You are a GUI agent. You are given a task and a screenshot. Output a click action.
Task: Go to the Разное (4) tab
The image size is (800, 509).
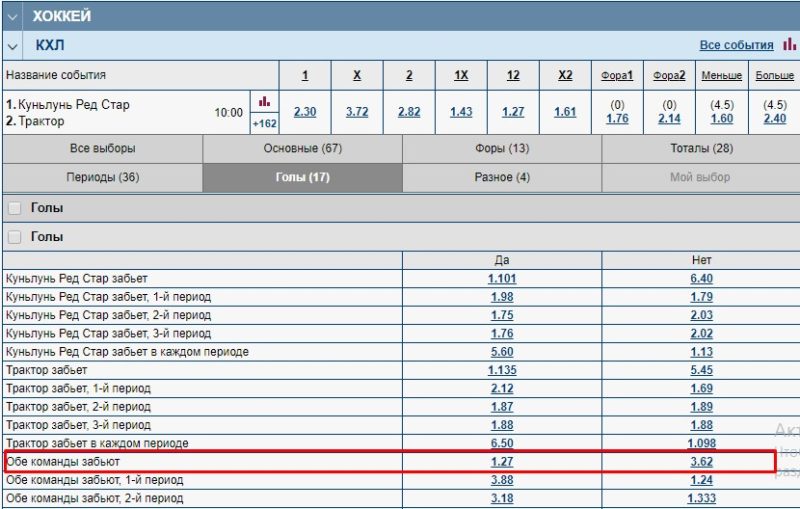[x=502, y=177]
